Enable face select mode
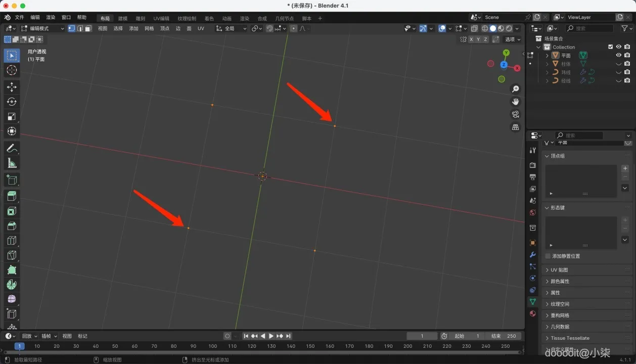Image resolution: width=636 pixels, height=364 pixels. pos(88,28)
